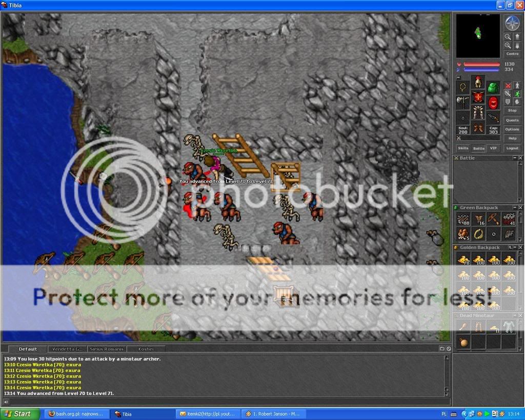The image size is (525, 420).
Task: Click the amulet slot in the equipment panel
Action: (x=463, y=87)
